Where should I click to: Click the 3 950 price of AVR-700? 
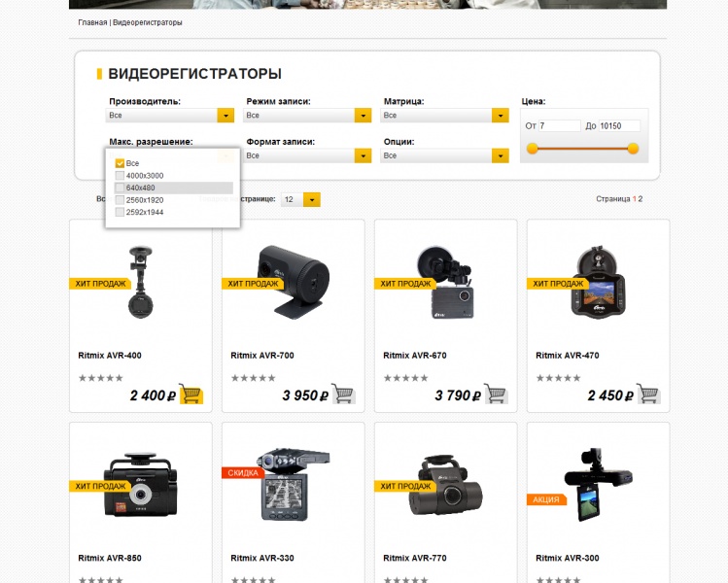click(305, 395)
